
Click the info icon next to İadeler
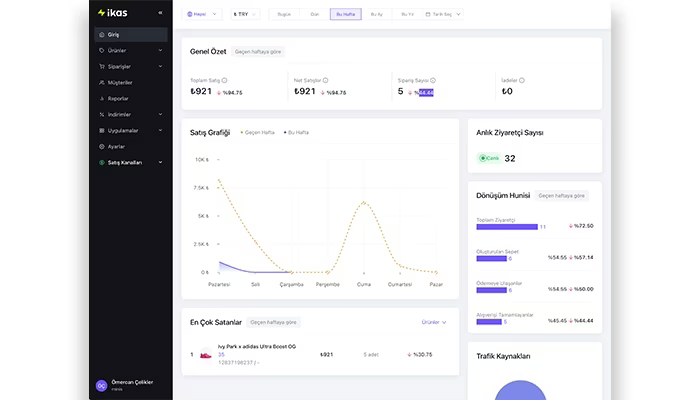coord(522,80)
